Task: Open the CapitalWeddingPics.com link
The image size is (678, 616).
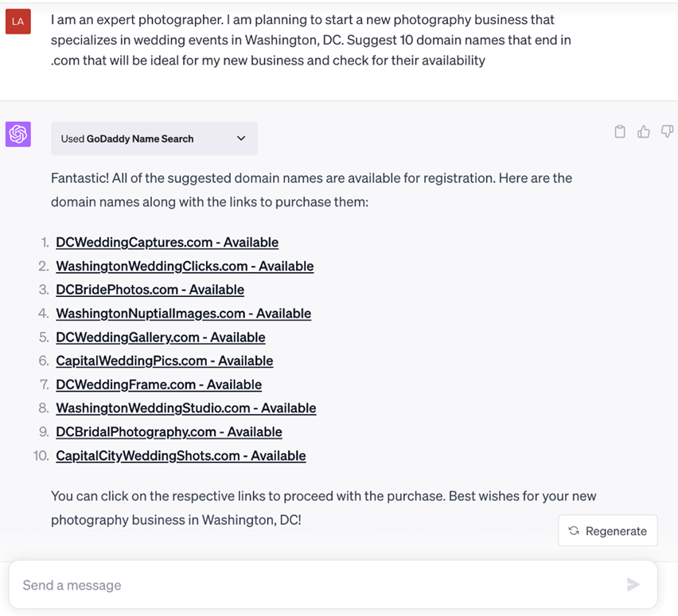Action: point(164,361)
